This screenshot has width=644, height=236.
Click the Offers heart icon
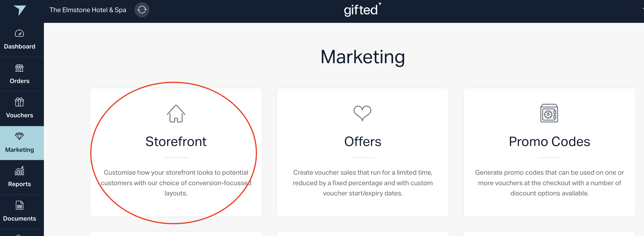tap(362, 113)
